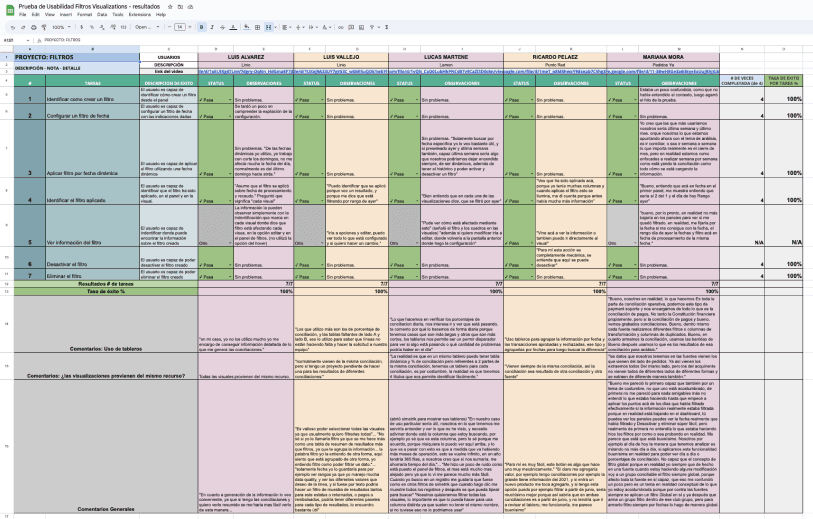
Task: Open Ricardo Pelaez task 4 status dropdown
Action: coord(532,201)
